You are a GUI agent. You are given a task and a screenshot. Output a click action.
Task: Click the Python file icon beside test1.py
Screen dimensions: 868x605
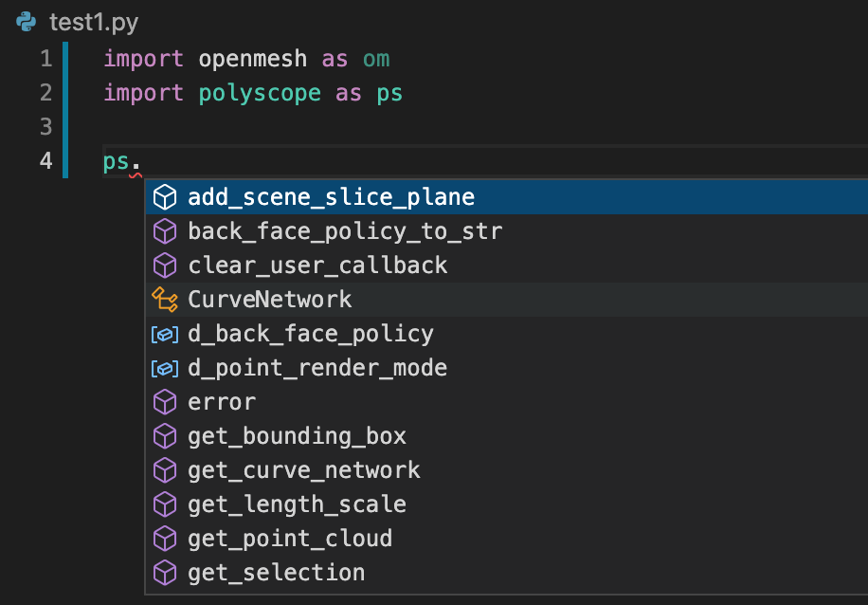coord(26,22)
